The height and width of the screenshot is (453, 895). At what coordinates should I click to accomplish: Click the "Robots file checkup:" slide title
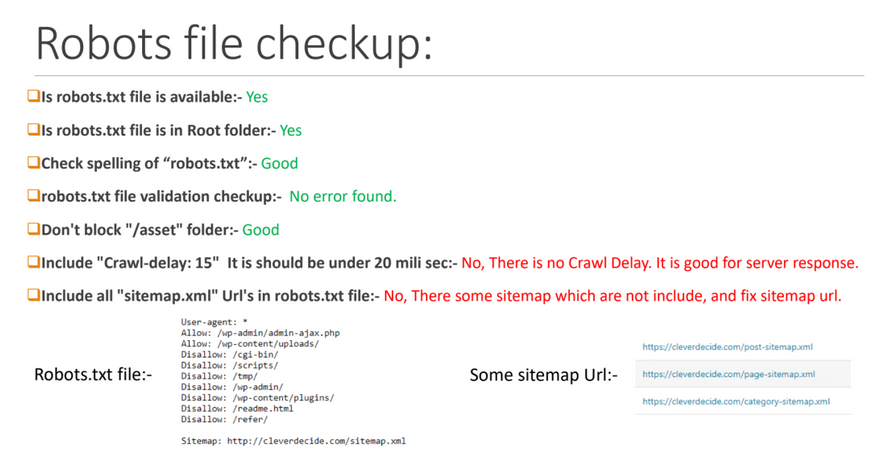pos(233,44)
